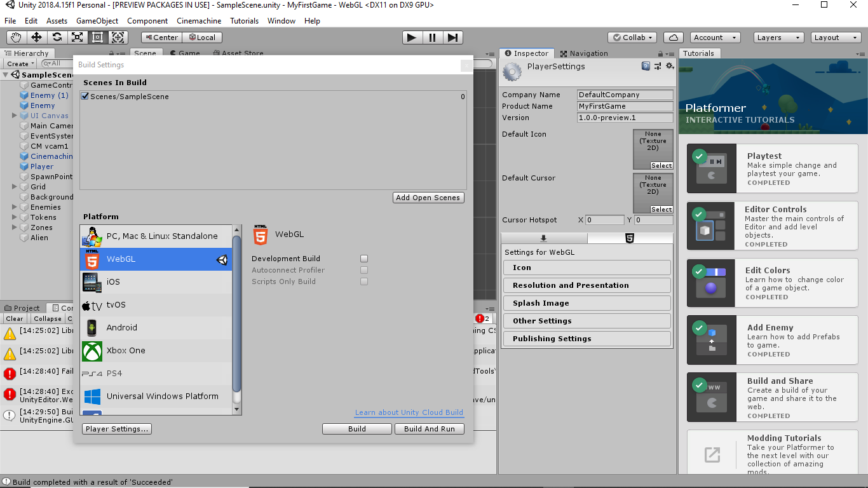This screenshot has width=868, height=488.
Task: Open PlayerSettings preset icon
Action: click(658, 65)
